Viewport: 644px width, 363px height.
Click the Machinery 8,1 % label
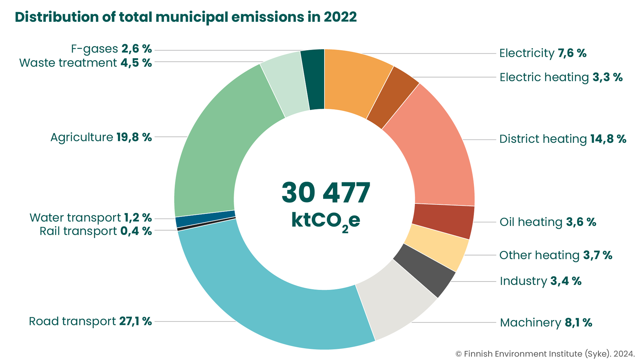[x=546, y=323]
